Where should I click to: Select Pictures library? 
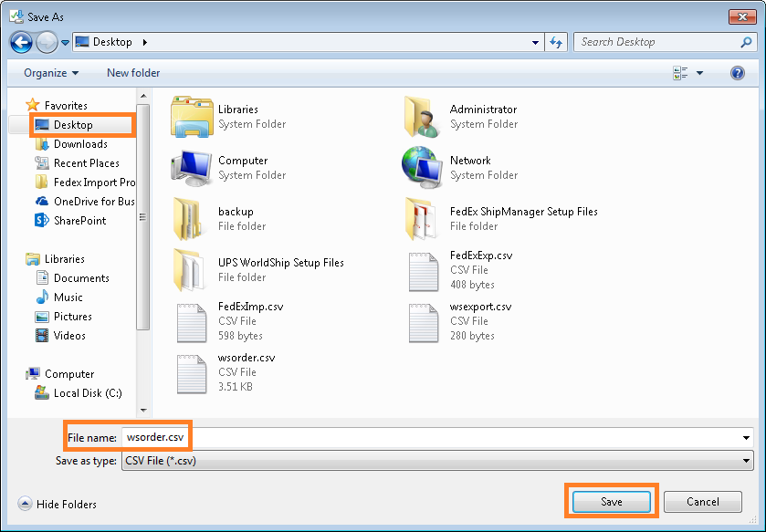[x=64, y=317]
